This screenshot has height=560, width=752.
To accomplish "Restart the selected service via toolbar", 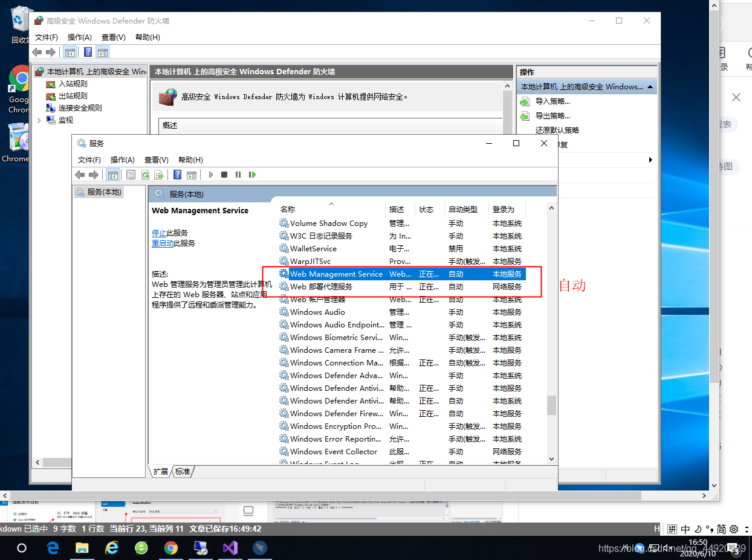I will 252,175.
